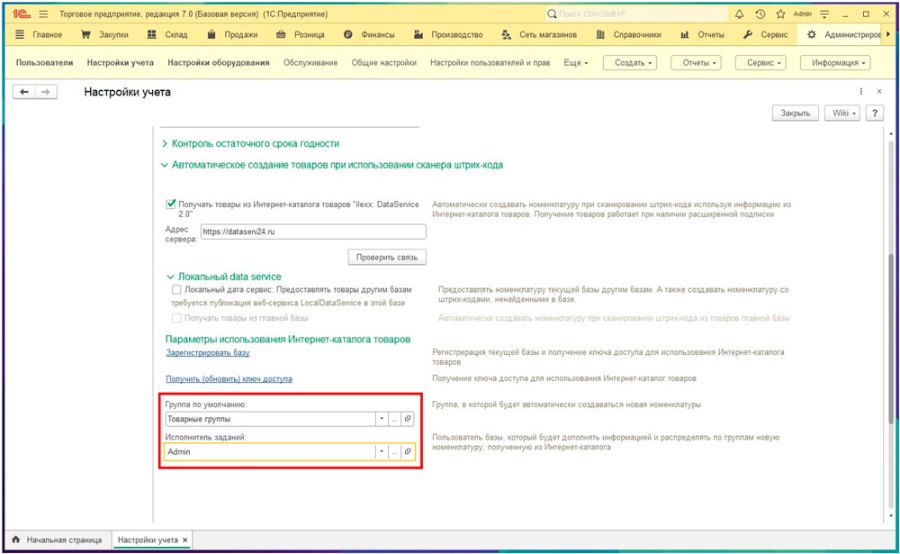Open Закупки section with cart icon
Image resolution: width=900 pixels, height=554 pixels.
104,34
